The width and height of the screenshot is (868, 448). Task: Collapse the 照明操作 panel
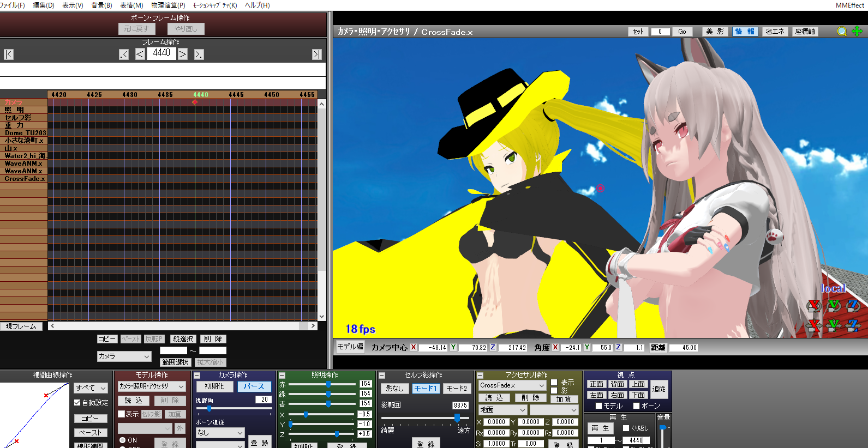(282, 376)
